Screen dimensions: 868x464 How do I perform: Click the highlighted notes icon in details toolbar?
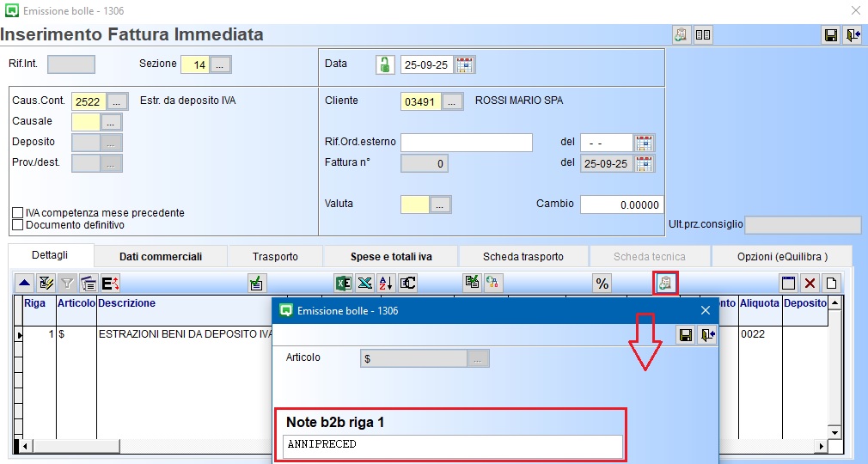tap(666, 283)
